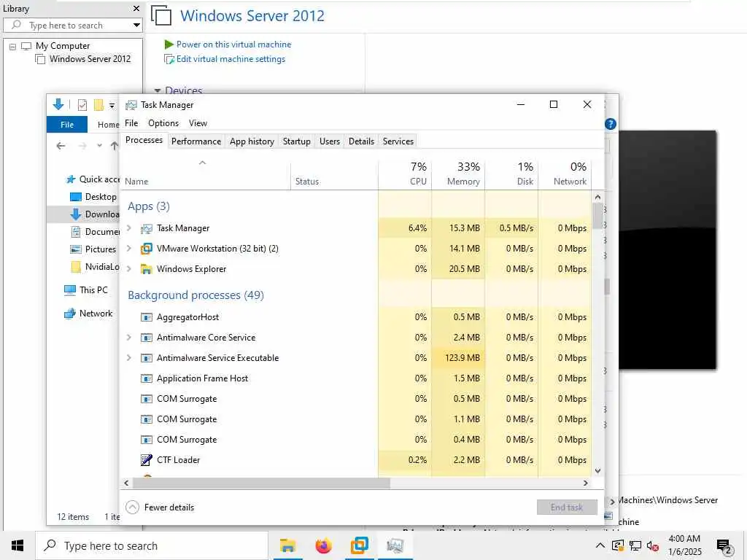Click Fewer details in Task Manager
The image size is (747, 560).
160,507
